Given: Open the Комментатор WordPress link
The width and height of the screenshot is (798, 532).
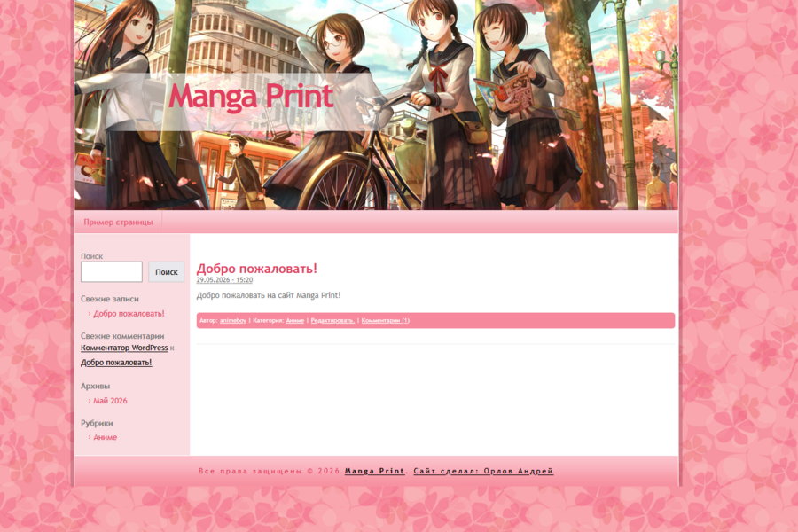Looking at the screenshot, I should pos(124,348).
